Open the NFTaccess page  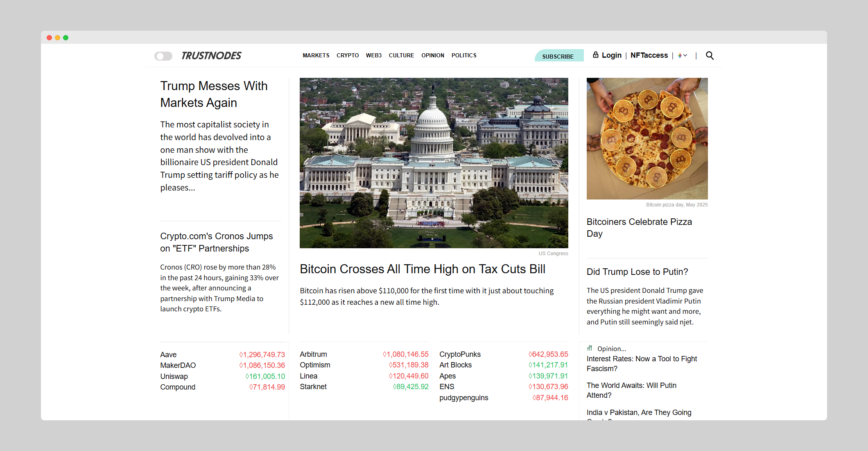(649, 55)
